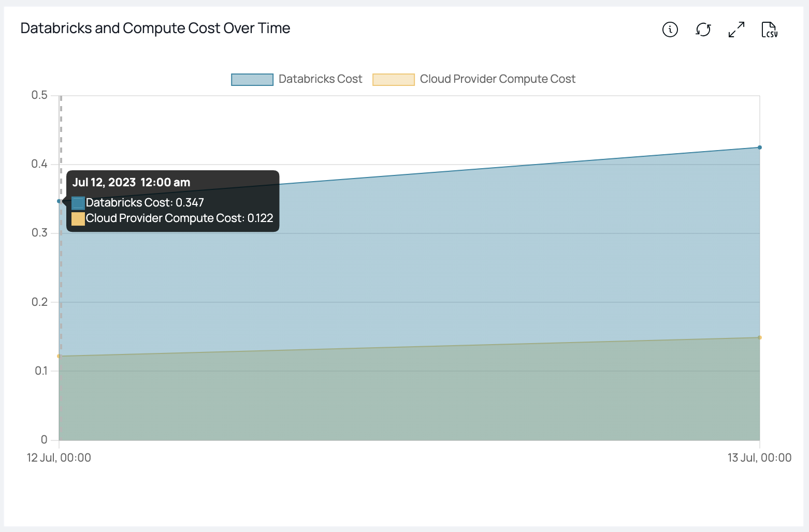Click the yellow Compute Cost legend swatch

pyautogui.click(x=394, y=79)
